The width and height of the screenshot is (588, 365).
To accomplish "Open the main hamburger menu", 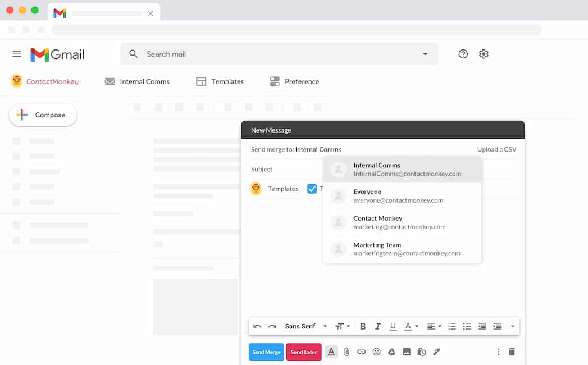I will (x=16, y=54).
